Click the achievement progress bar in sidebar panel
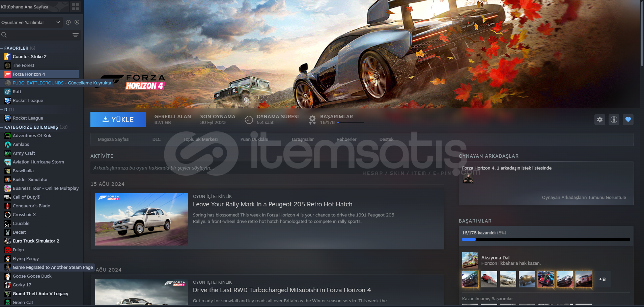Viewport: 644px width, 307px height. click(546, 239)
